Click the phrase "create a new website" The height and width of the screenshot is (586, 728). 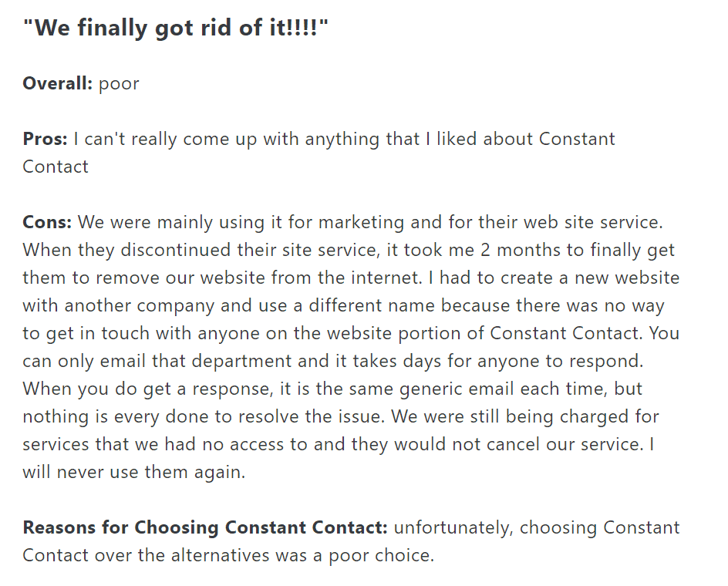pos(590,278)
